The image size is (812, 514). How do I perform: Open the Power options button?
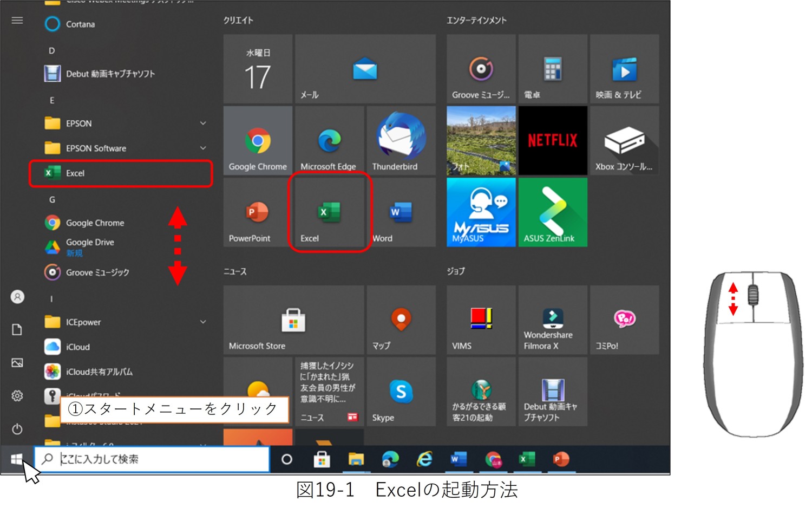[17, 429]
